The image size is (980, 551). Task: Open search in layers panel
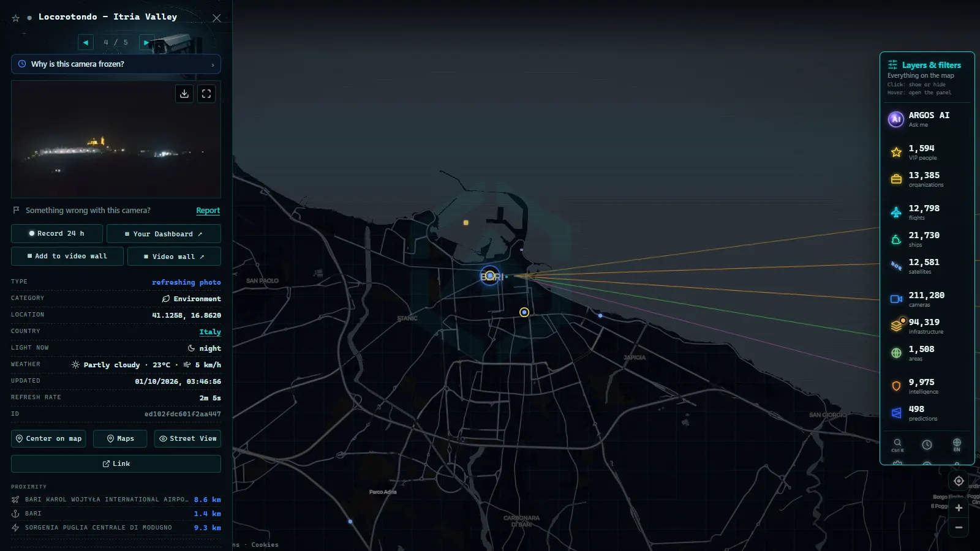[x=897, y=444]
